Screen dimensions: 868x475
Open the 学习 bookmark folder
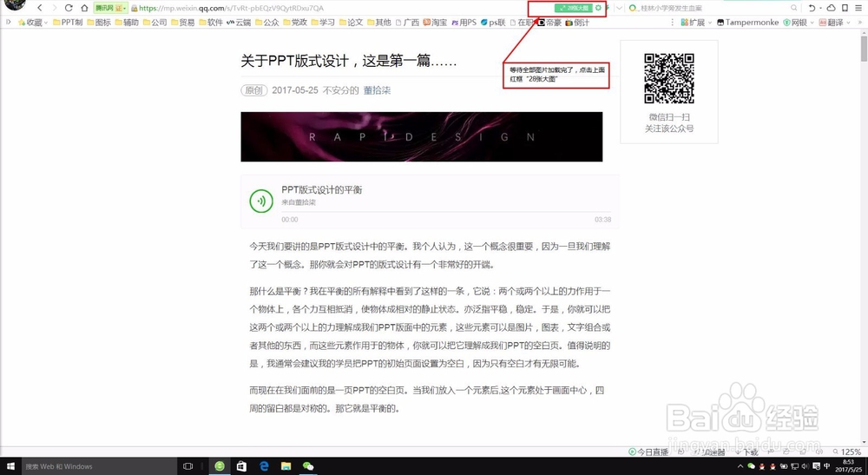pos(323,23)
